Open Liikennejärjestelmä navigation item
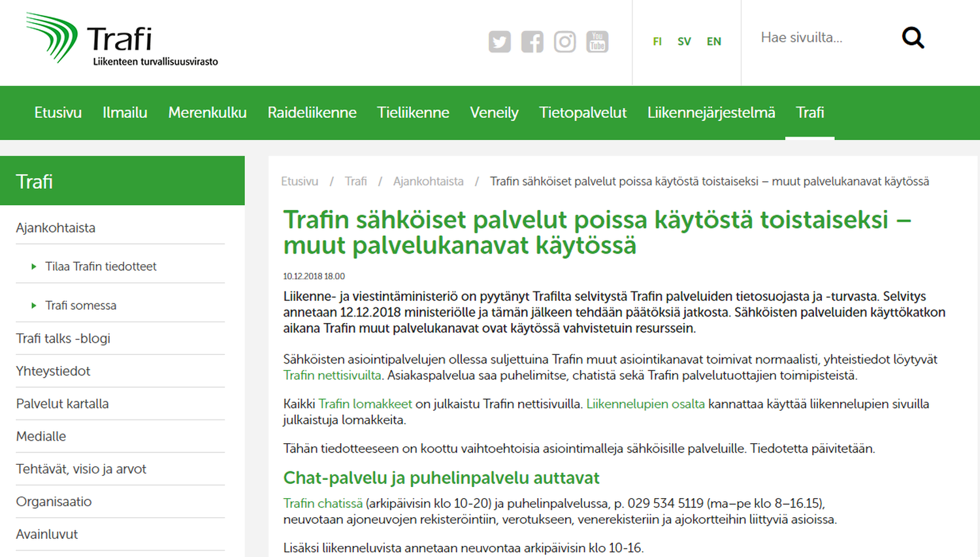This screenshot has height=557, width=980. (x=711, y=112)
